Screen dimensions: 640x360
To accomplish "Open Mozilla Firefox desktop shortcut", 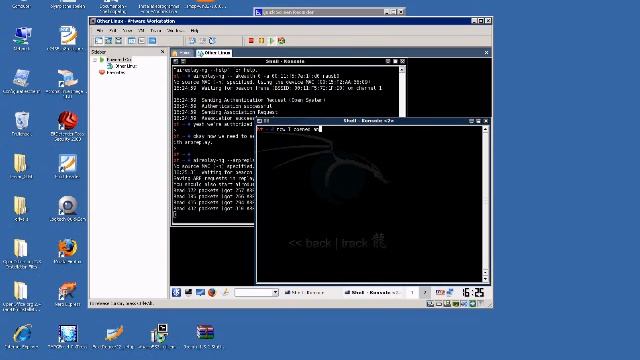I will click(x=67, y=251).
